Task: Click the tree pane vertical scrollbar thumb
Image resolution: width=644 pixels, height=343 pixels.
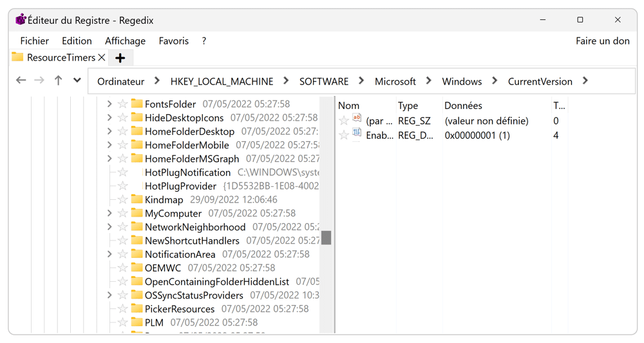Action: click(x=326, y=238)
